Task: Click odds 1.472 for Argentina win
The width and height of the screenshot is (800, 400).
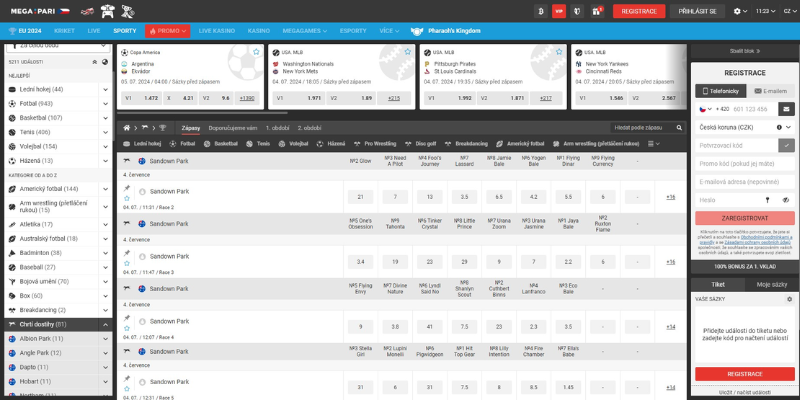Action: point(151,98)
